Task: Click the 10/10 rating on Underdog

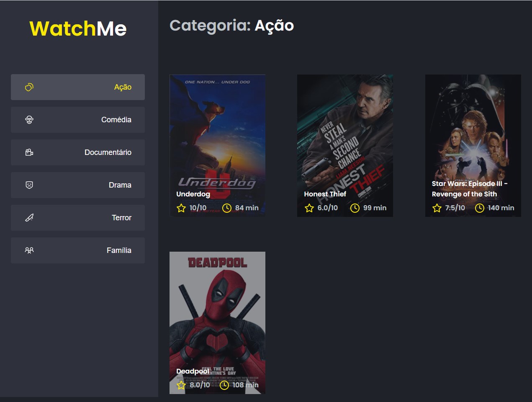Action: click(198, 208)
